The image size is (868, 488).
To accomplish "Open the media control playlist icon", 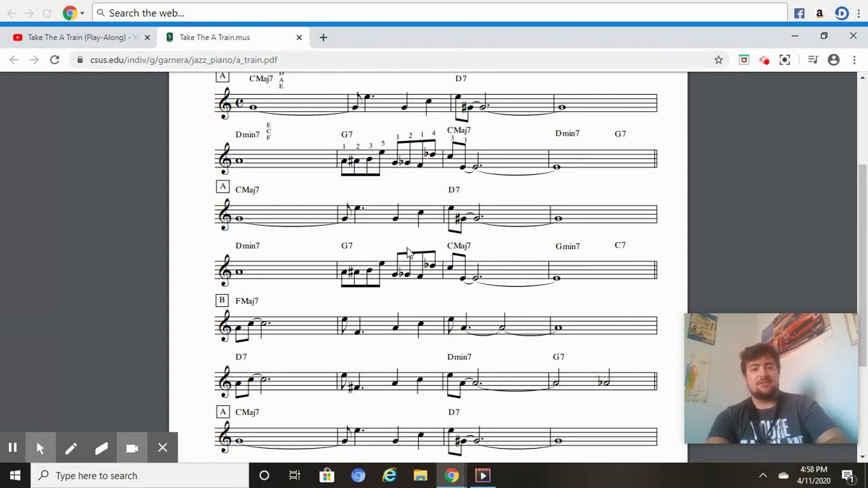I will point(813,60).
